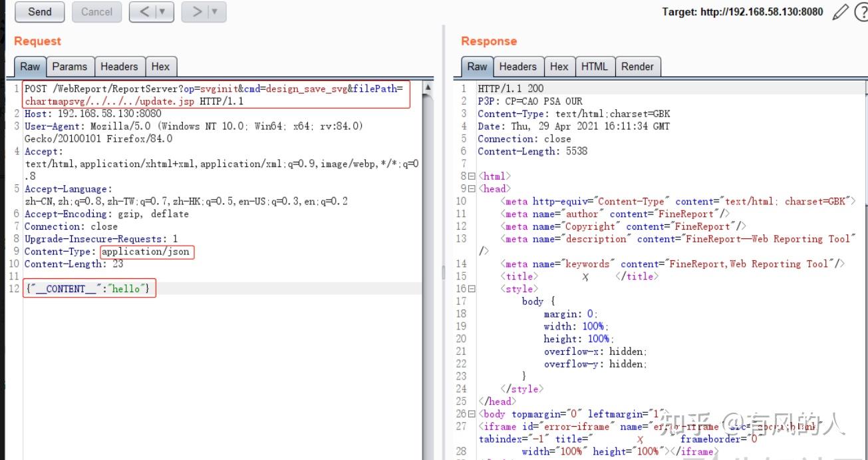Open the Request Headers tab

119,67
